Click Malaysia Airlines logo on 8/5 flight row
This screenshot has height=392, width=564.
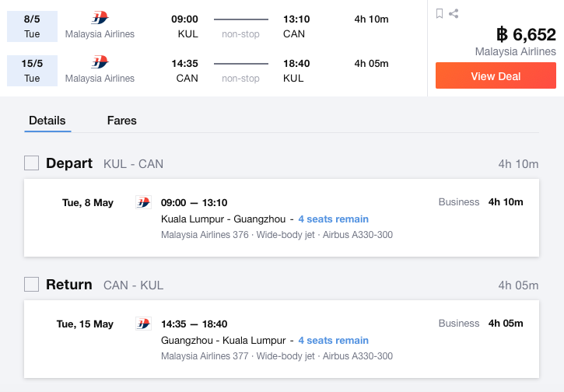100,18
